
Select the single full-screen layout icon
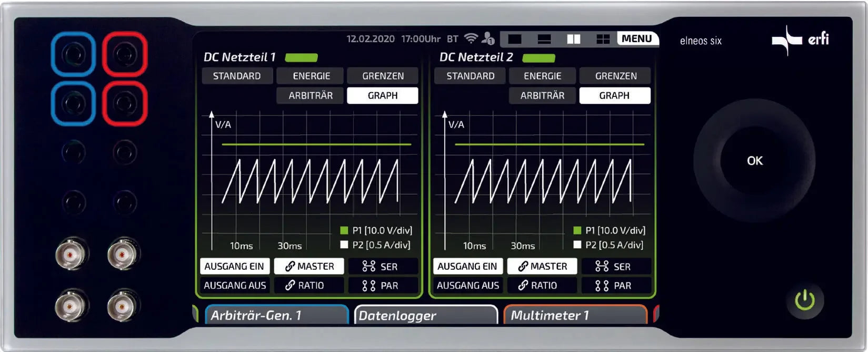pos(515,39)
